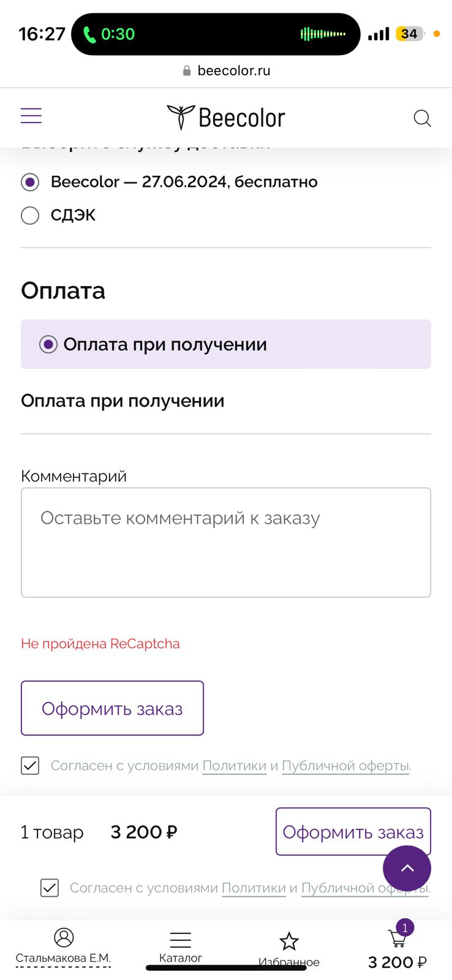Image resolution: width=452 pixels, height=980 pixels.
Task: Open the hamburger menu icon
Action: click(x=31, y=116)
